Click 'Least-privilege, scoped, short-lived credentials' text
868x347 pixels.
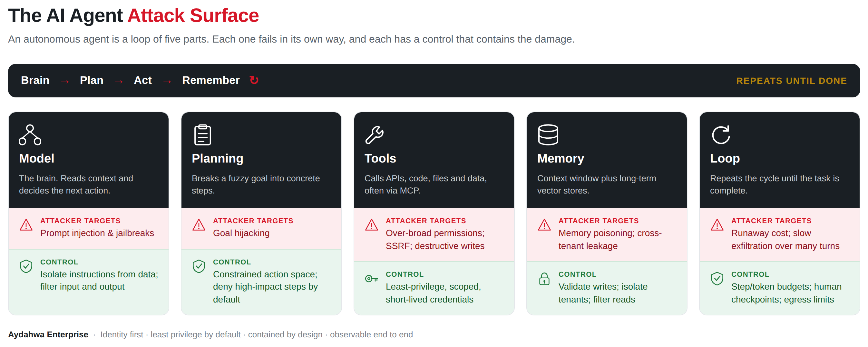point(433,293)
